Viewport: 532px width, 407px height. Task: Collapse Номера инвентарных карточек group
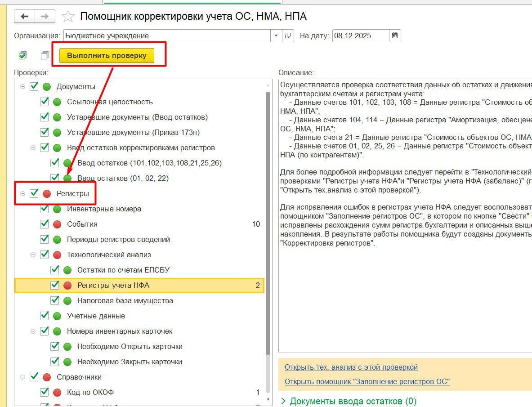(33, 331)
